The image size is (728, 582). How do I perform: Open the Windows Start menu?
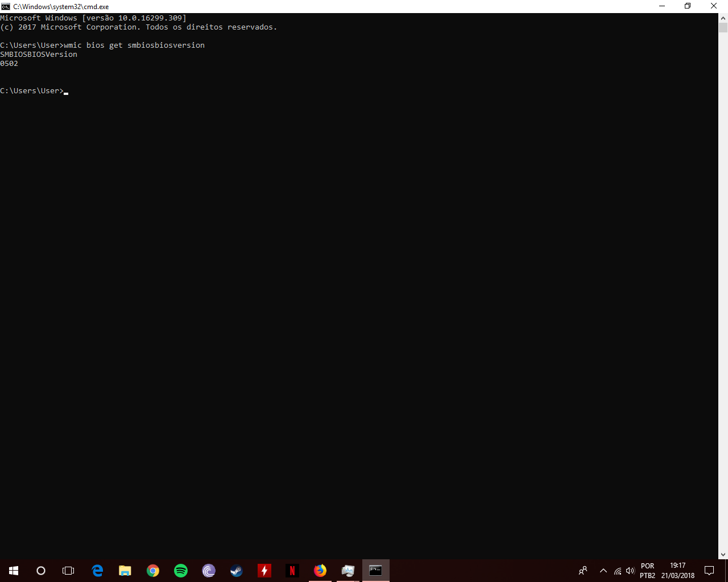(14, 571)
